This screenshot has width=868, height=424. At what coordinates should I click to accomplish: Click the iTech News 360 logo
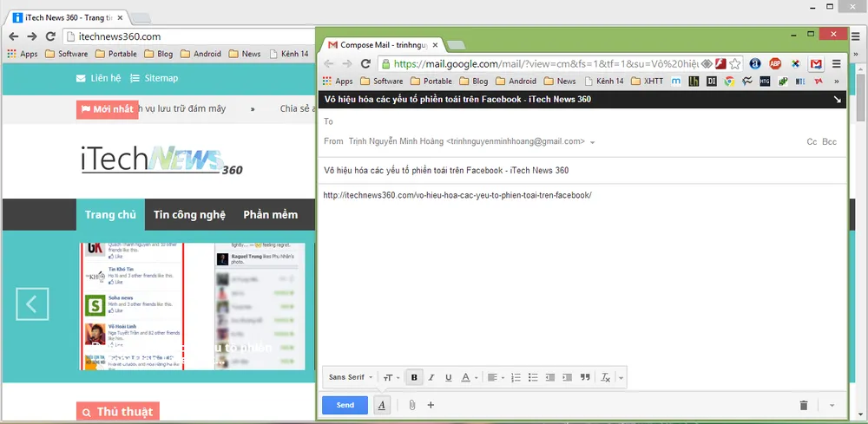161,160
